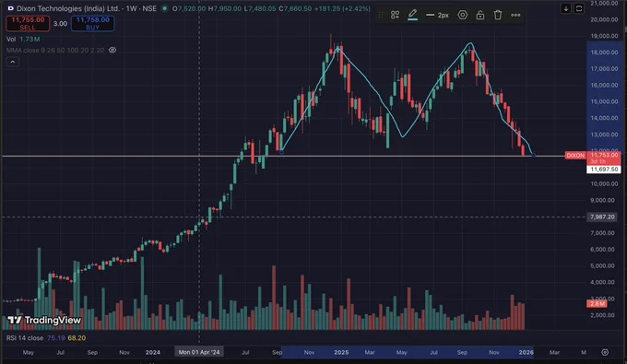Click the 2025 label on time axis
The image size is (627, 364).
(x=341, y=352)
